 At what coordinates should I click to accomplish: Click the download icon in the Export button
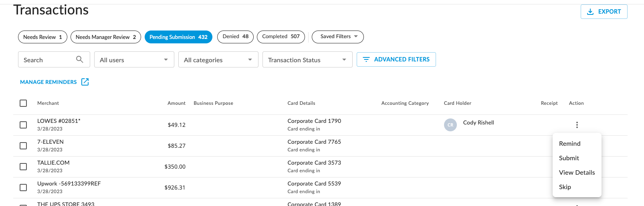coord(590,12)
